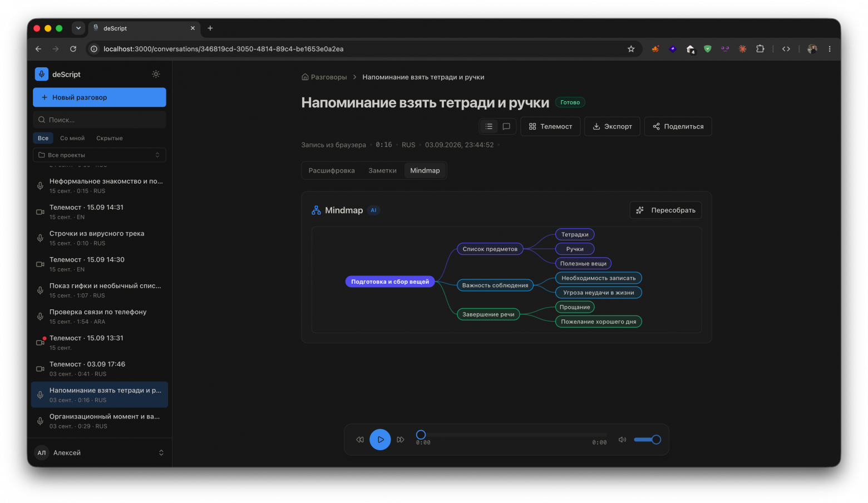Switch to chat bubble view icon
This screenshot has width=868, height=503.
coord(506,126)
